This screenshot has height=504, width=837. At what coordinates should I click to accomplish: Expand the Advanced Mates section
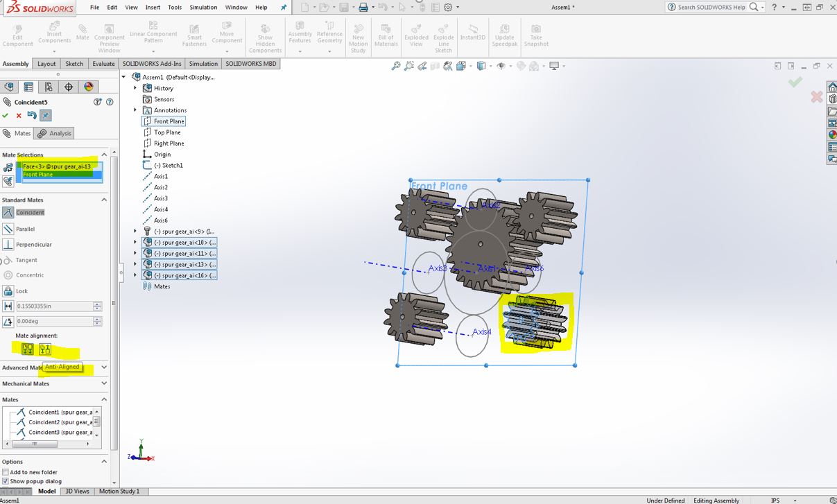click(x=104, y=367)
